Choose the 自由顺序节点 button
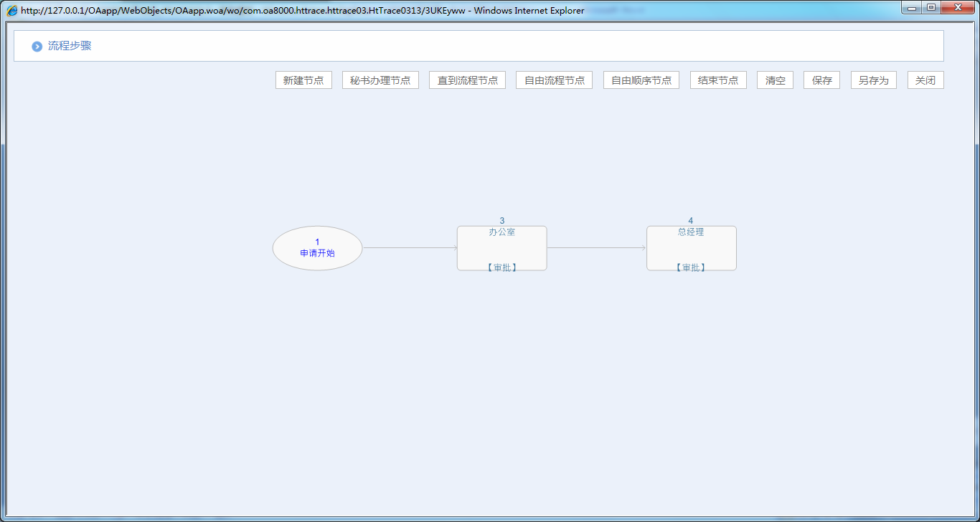Screen dimensions: 980x522 click(x=641, y=80)
